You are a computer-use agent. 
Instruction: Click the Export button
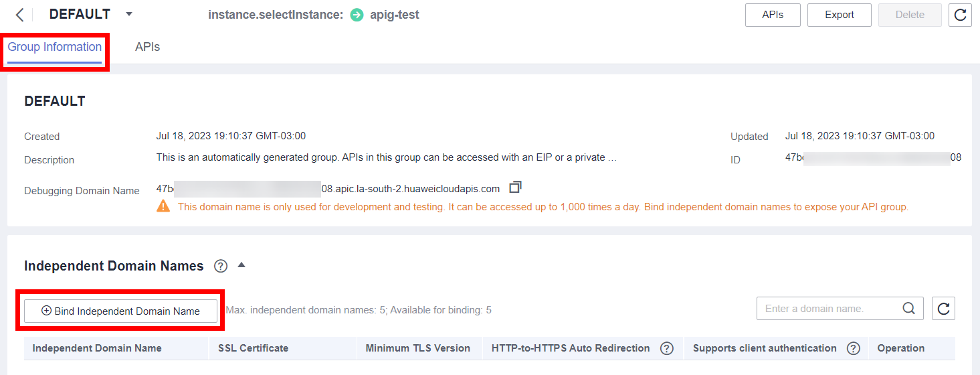(x=839, y=15)
